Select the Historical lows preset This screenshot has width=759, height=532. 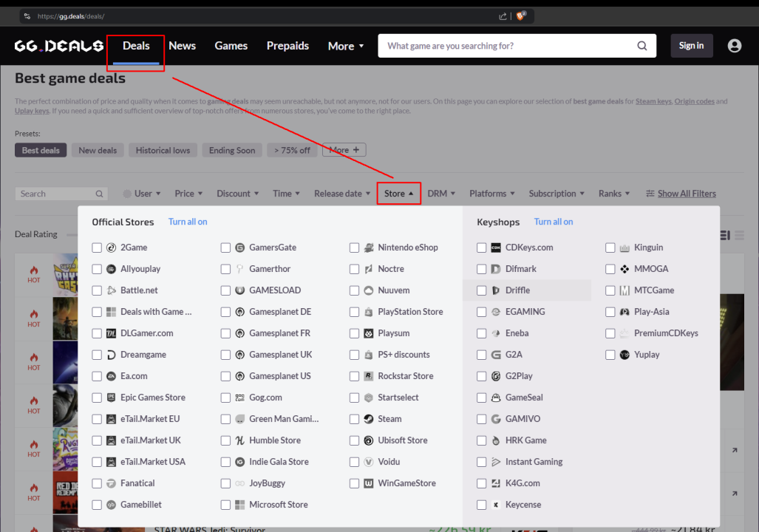[163, 150]
